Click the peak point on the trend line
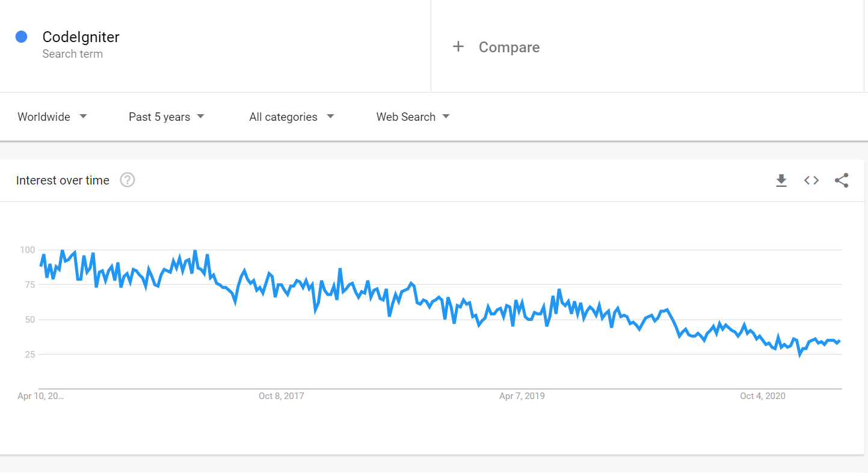This screenshot has height=473, width=868. click(x=63, y=249)
